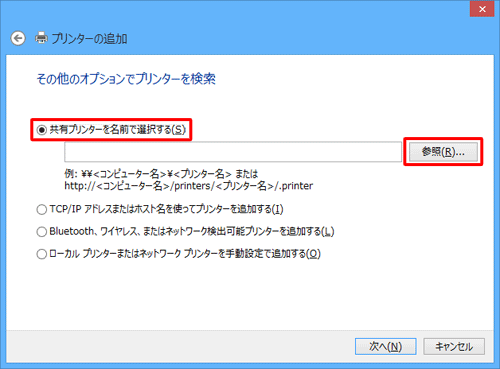Image resolution: width=500 pixels, height=369 pixels.
Task: Open the 参照(R)... browse button
Action: pos(443,152)
